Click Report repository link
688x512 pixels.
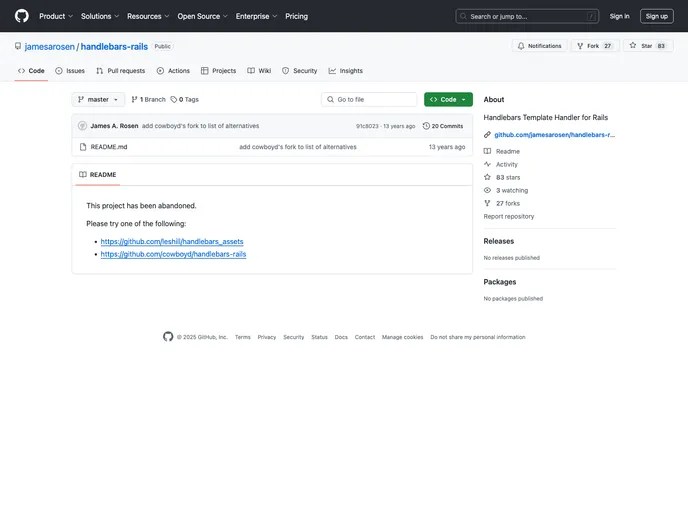[509, 216]
